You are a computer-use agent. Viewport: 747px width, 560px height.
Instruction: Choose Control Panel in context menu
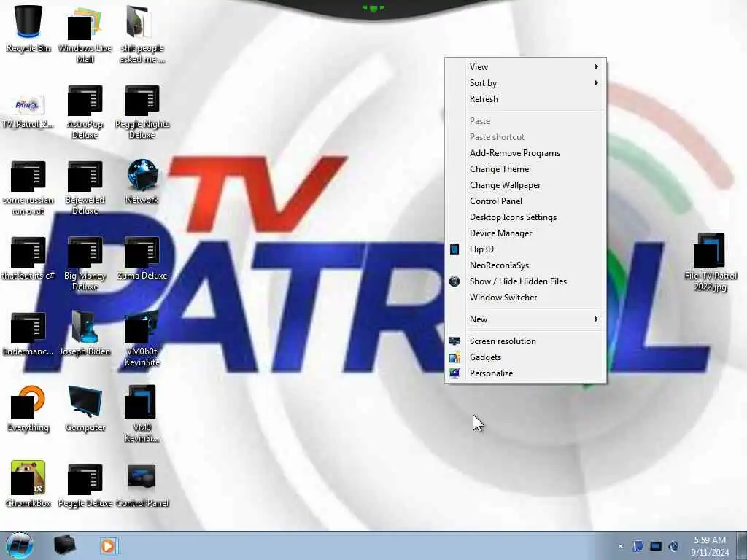[x=525, y=201]
